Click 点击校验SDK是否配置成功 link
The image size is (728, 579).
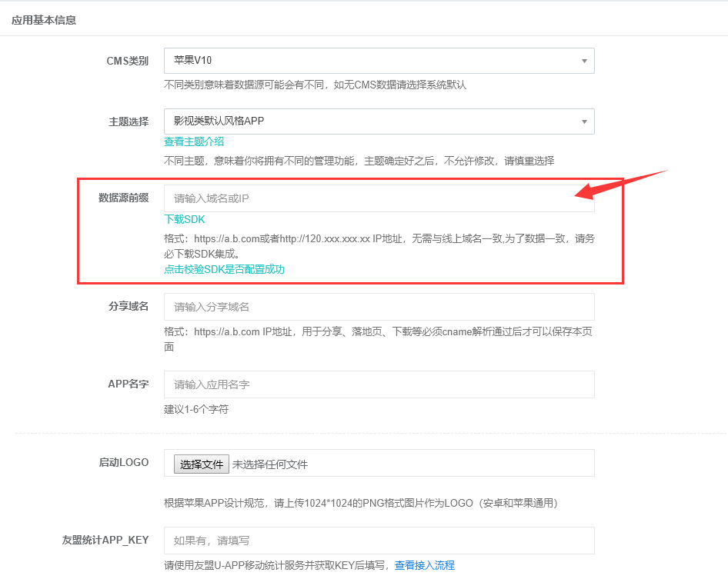coord(224,269)
